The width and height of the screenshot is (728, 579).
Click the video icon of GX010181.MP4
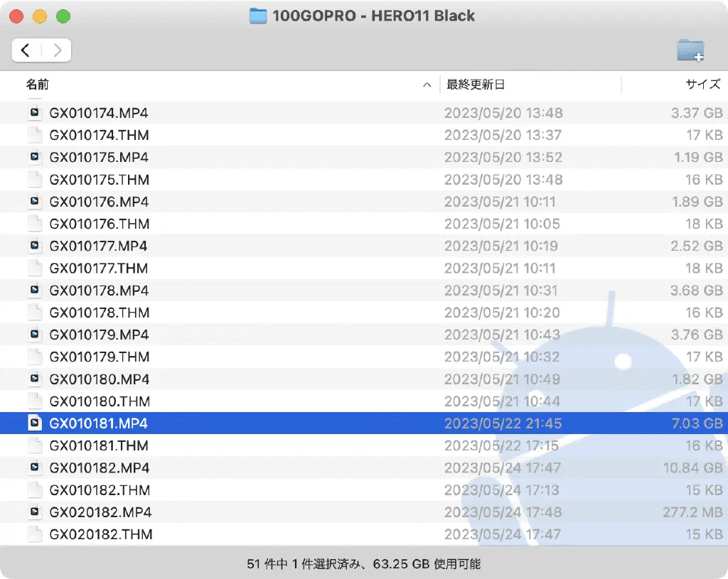(35, 423)
